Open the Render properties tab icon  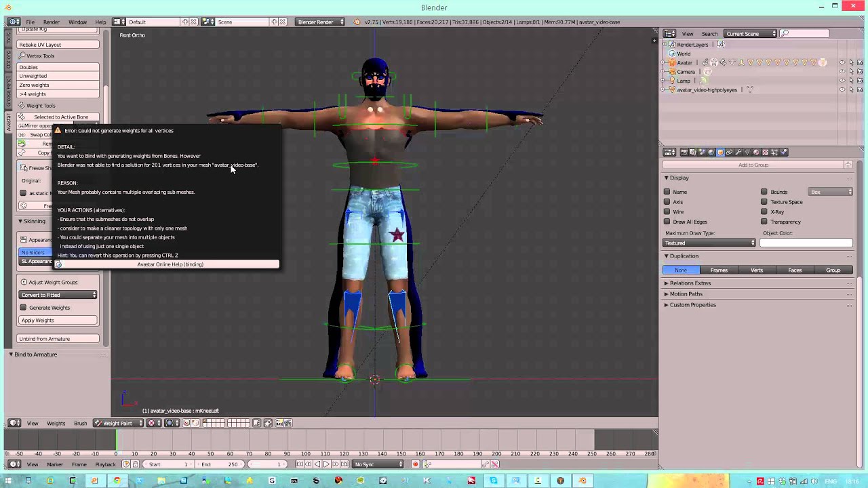click(x=684, y=152)
